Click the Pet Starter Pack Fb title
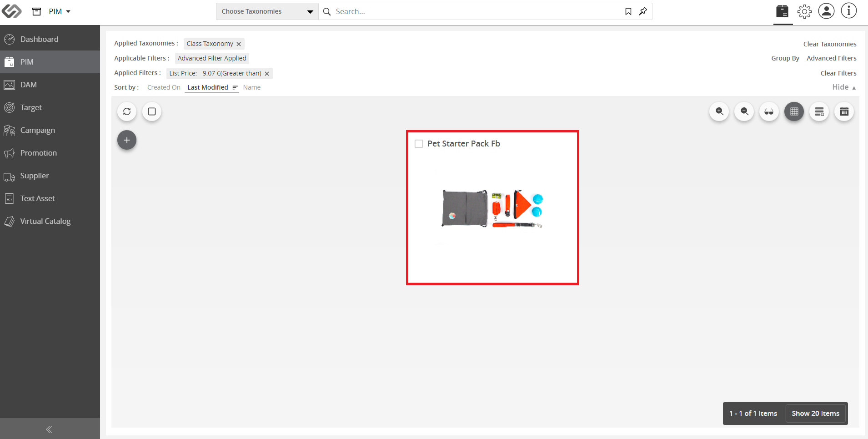Image resolution: width=868 pixels, height=439 pixels. (464, 144)
